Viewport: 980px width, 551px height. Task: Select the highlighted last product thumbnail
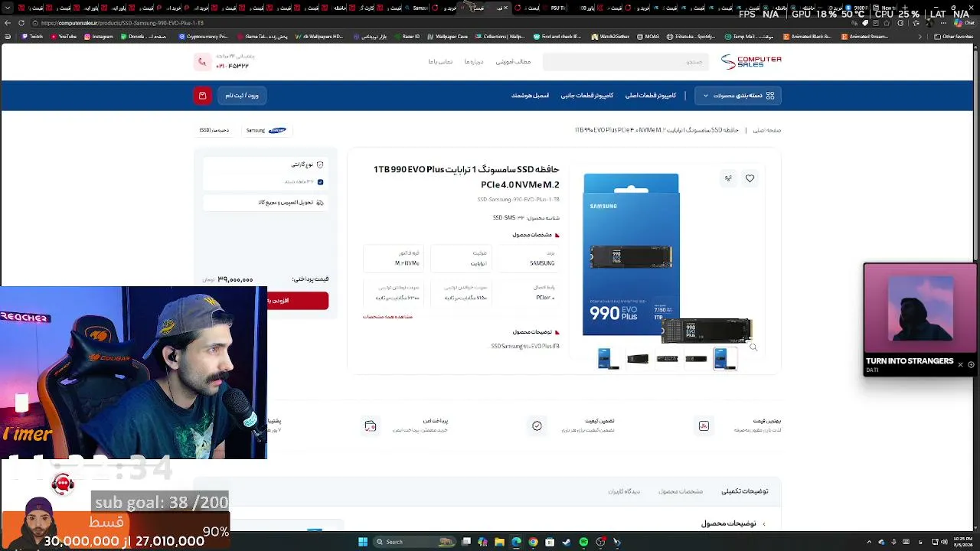pyautogui.click(x=725, y=358)
